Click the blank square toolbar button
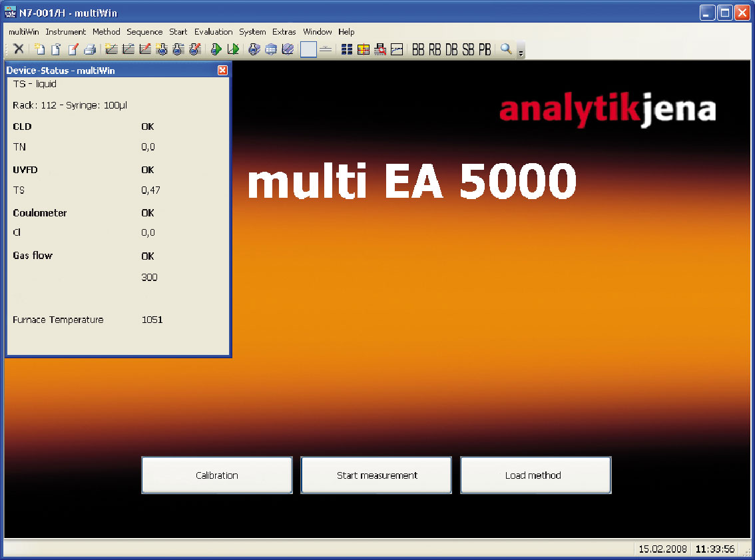This screenshot has height=560, width=755. [309, 49]
